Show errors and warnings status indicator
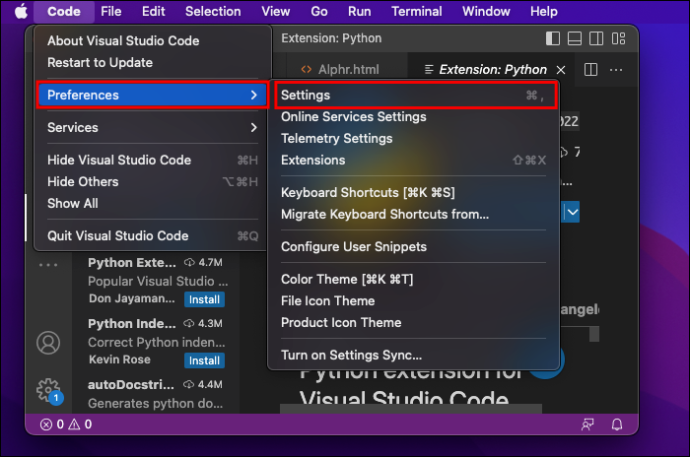This screenshot has height=457, width=690. click(x=66, y=424)
